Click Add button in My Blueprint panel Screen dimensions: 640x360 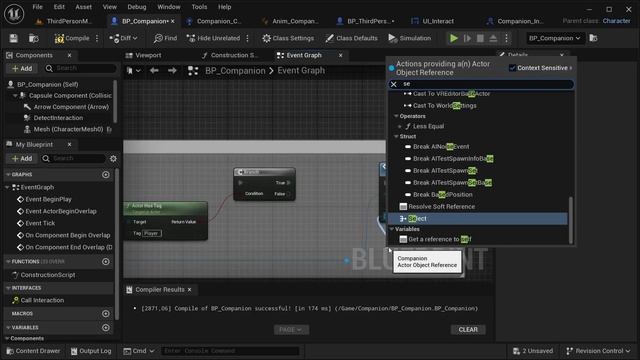pos(22,158)
